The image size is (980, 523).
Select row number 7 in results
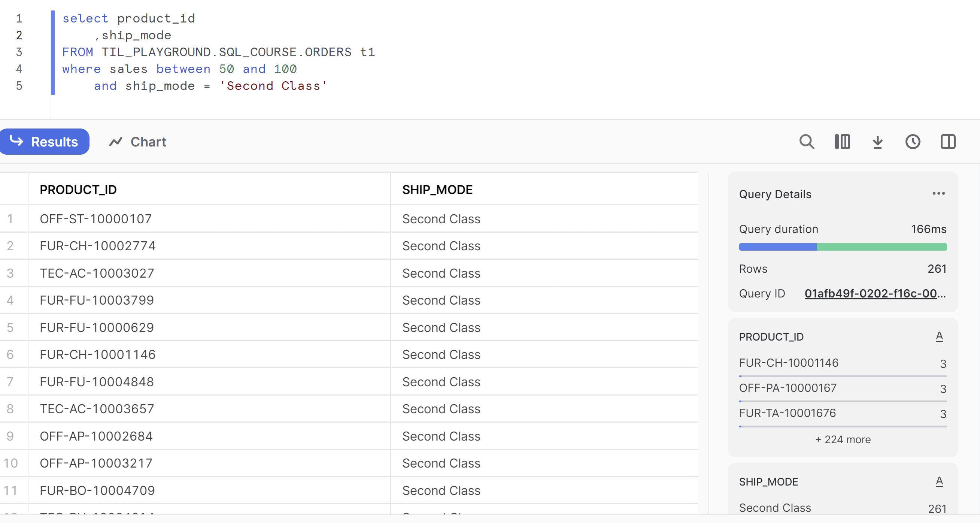(10, 382)
